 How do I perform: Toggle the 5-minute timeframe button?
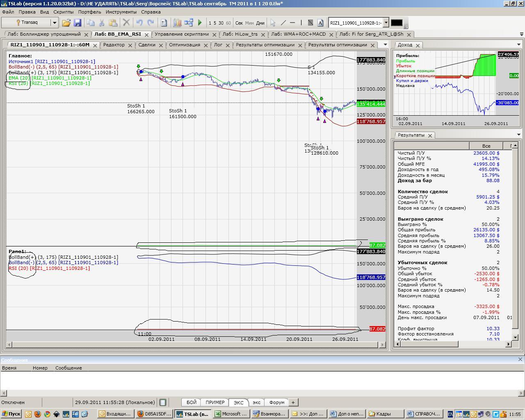(215, 23)
